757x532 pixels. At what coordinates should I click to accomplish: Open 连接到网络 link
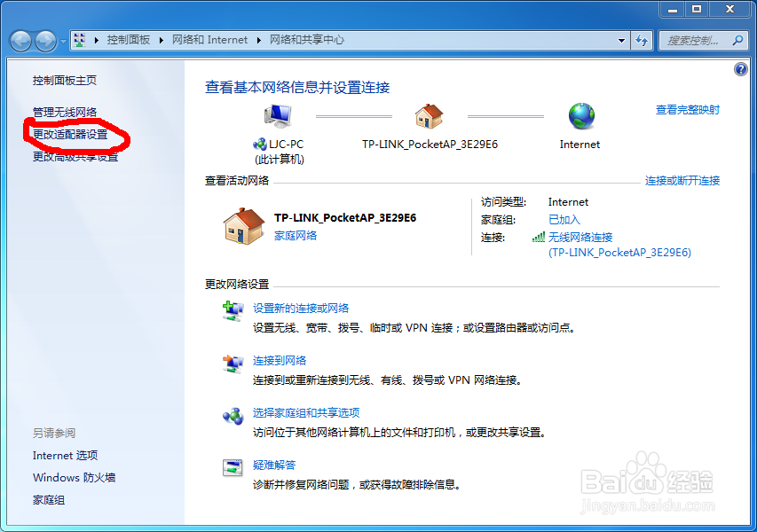(x=280, y=360)
